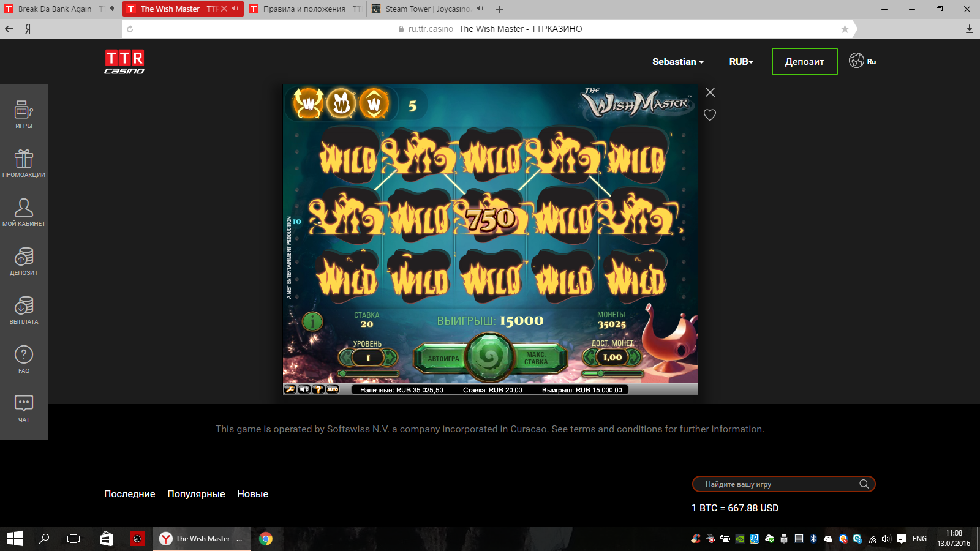Click the game search field
This screenshot has width=980, height=551.
tap(783, 484)
